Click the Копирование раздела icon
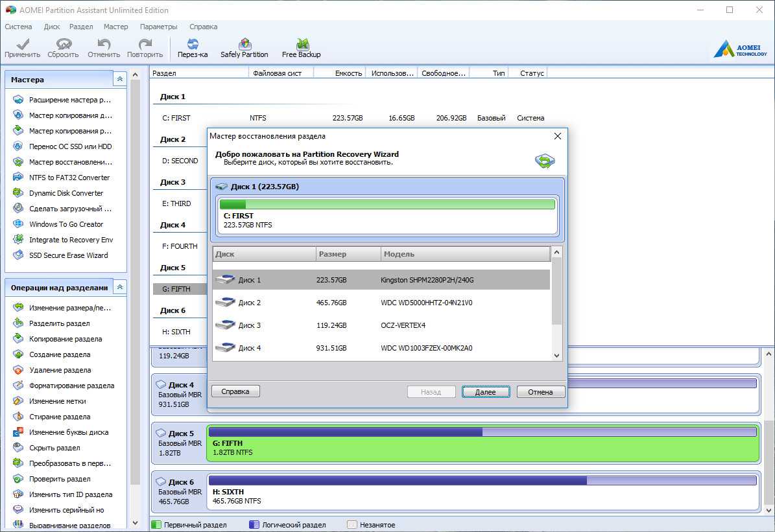This screenshot has width=775, height=532. (x=18, y=339)
